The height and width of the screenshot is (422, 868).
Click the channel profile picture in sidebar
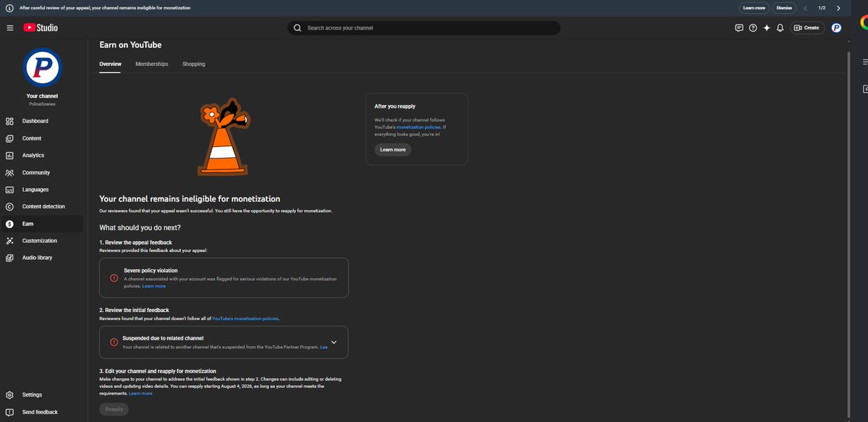(42, 67)
